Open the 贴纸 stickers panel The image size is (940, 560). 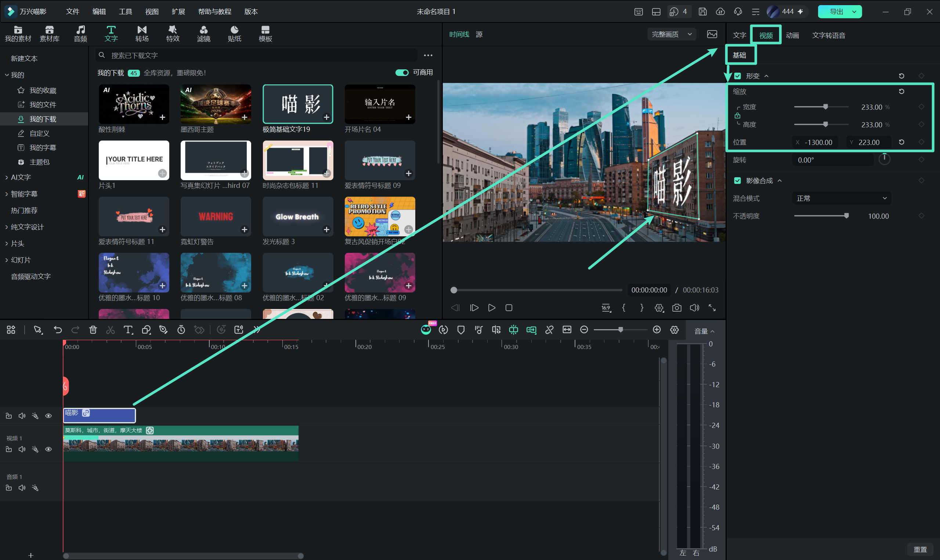(234, 34)
